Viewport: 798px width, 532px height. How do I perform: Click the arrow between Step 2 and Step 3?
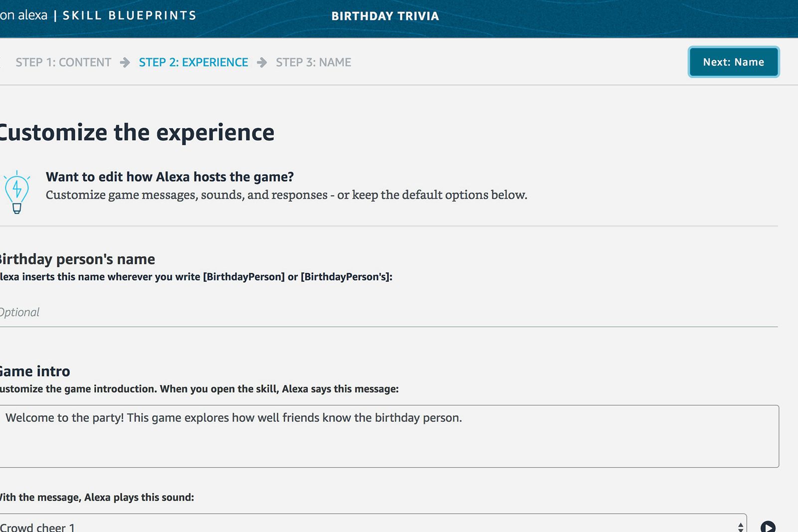tap(262, 62)
